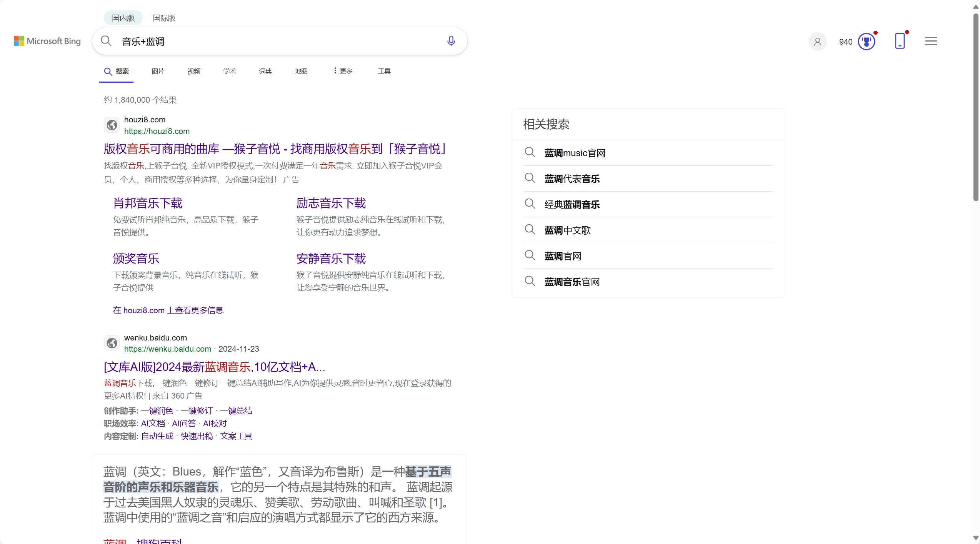Screen dimensions: 980x544
Task: Click search icon next to 蓝调music官网
Action: point(530,152)
